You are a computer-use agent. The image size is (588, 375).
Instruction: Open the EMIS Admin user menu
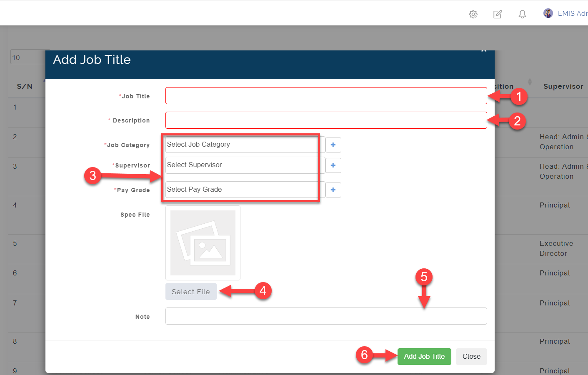[573, 13]
